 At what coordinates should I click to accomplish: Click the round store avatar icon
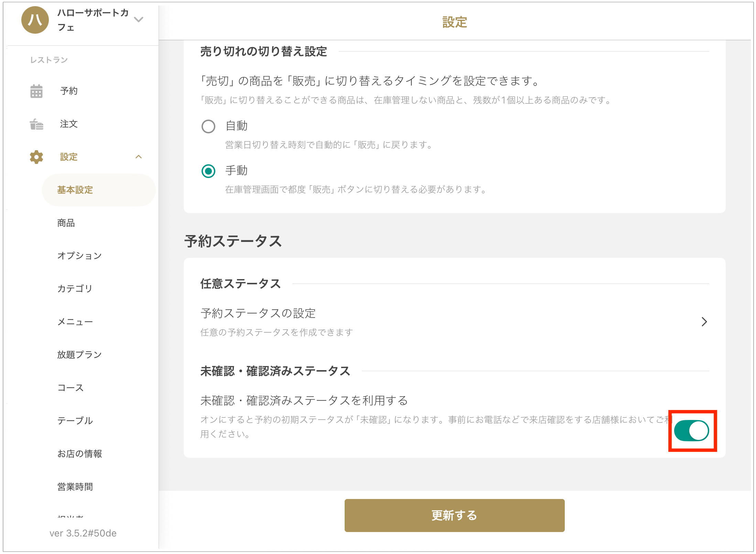pyautogui.click(x=35, y=20)
